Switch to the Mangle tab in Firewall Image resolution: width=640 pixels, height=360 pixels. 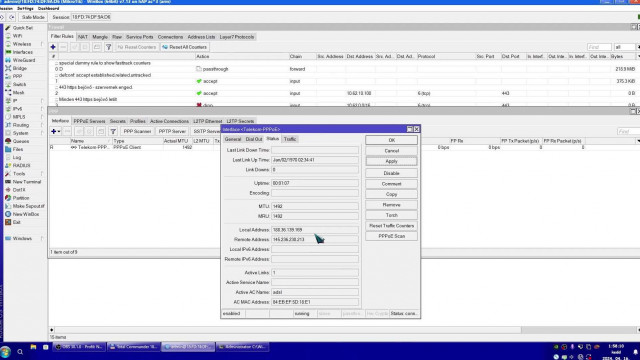(x=100, y=37)
